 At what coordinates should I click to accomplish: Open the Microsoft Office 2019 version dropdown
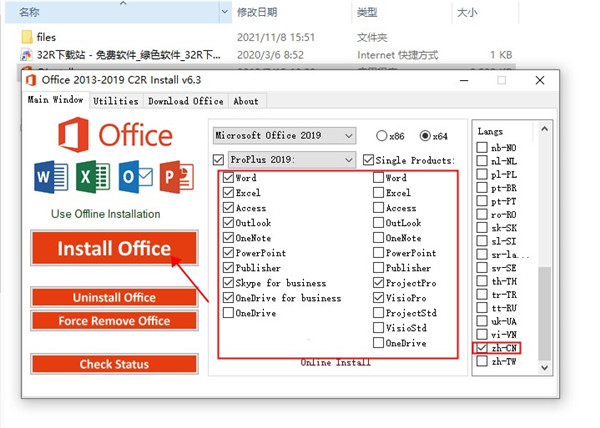284,135
